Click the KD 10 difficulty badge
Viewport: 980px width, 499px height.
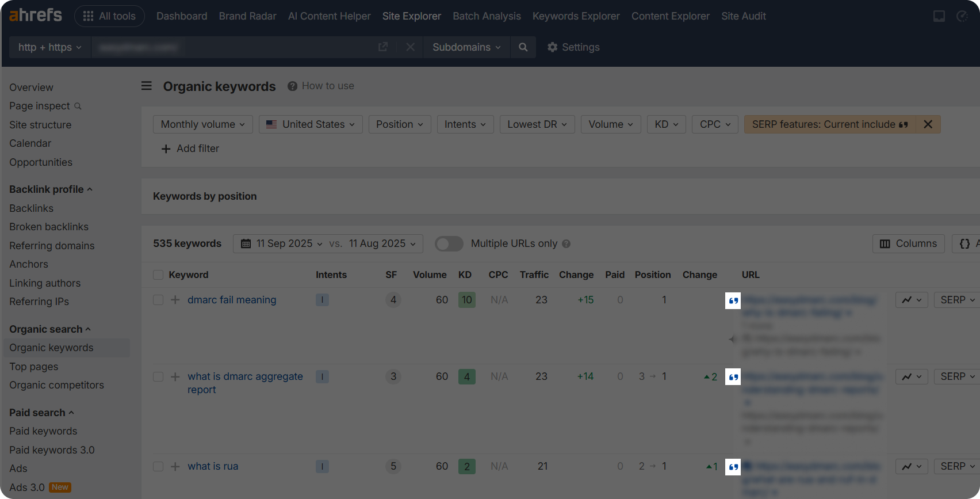tap(466, 300)
